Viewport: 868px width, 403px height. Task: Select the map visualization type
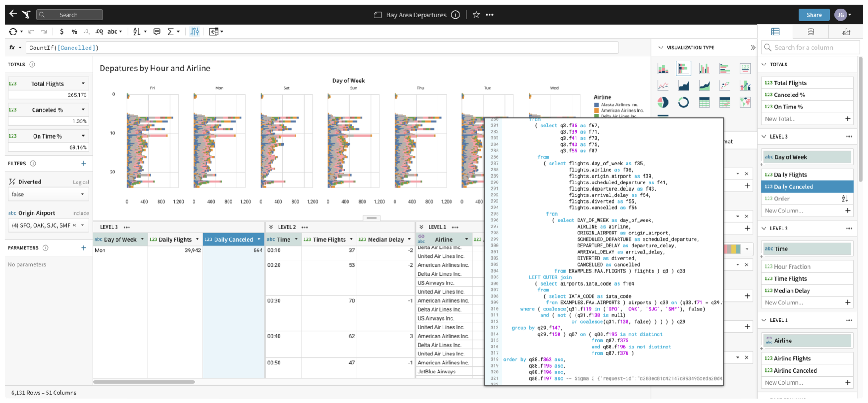point(745,103)
